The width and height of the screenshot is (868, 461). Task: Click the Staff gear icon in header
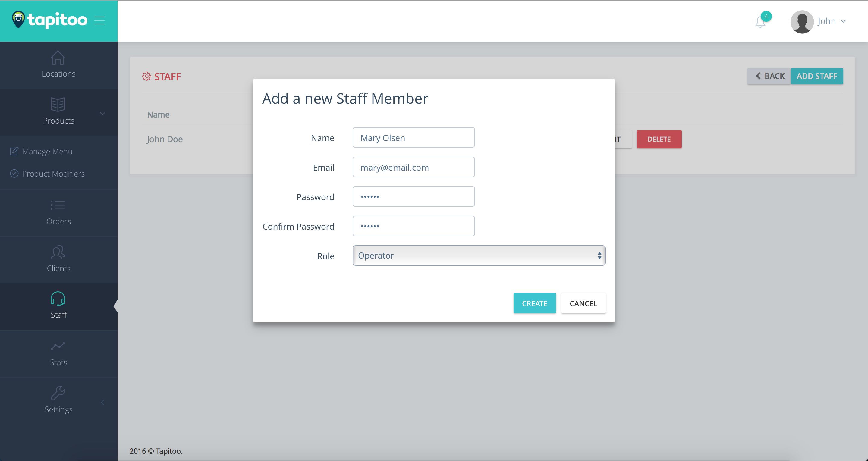[146, 76]
